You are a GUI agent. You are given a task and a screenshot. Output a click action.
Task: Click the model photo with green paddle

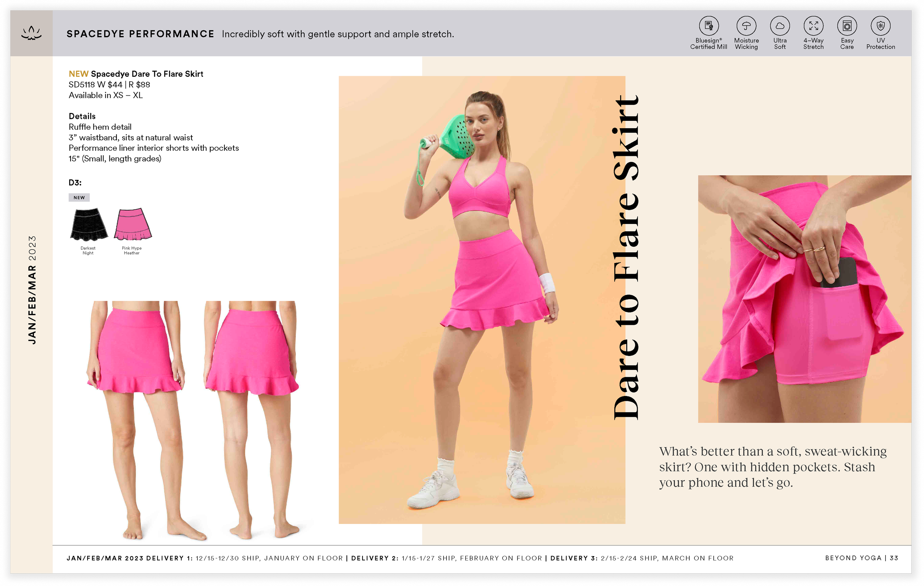click(482, 300)
